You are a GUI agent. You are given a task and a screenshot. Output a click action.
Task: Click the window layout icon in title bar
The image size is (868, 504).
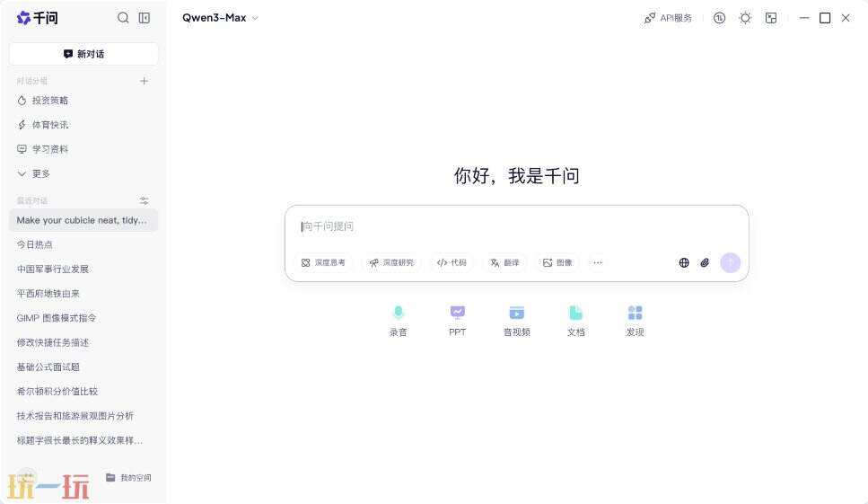coord(770,18)
